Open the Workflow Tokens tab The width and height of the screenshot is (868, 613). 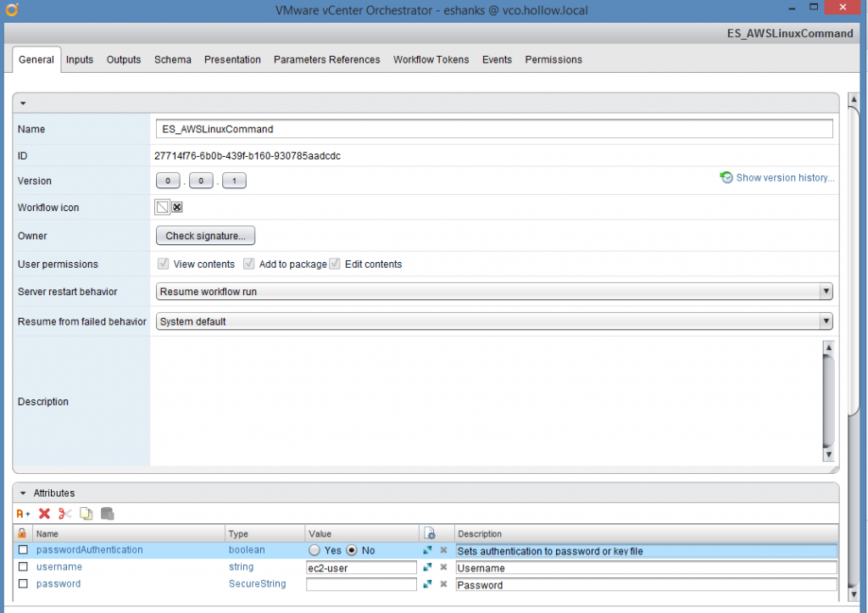click(431, 59)
